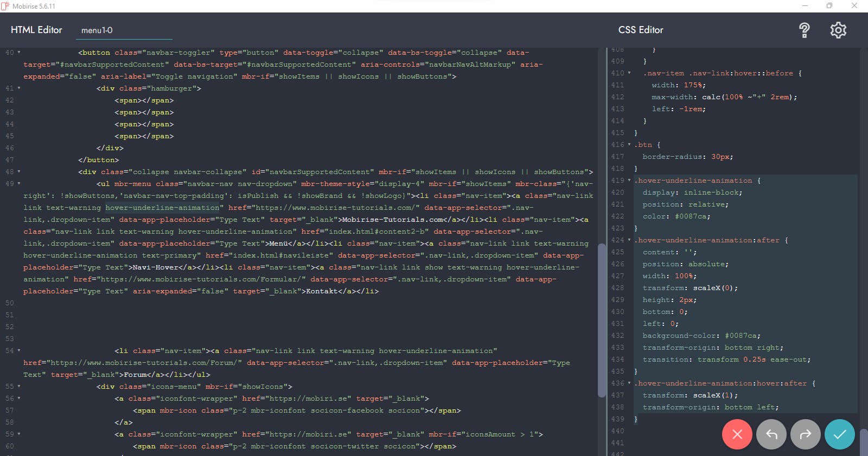This screenshot has width=868, height=456.
Task: Click the redo arrow button
Action: (805, 434)
